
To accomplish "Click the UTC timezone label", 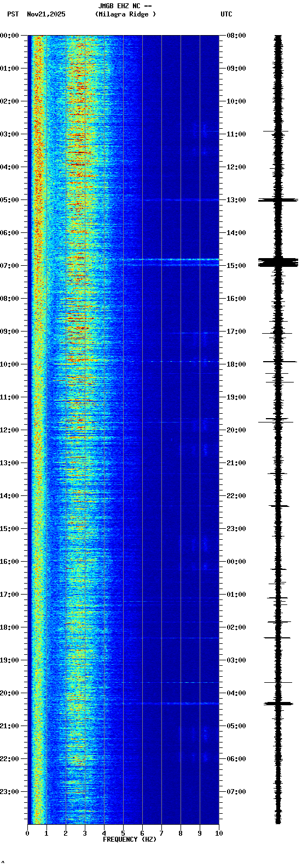I will (226, 14).
